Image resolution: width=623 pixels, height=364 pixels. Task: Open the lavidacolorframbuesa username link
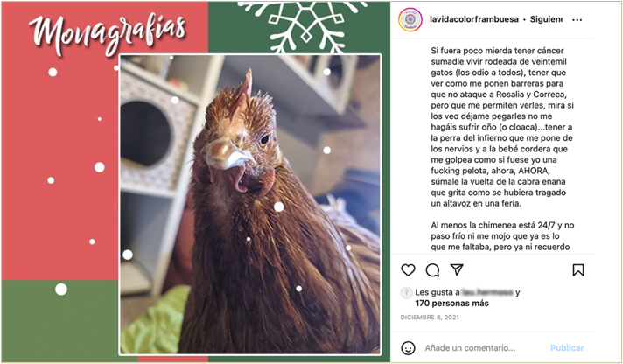[x=474, y=19]
